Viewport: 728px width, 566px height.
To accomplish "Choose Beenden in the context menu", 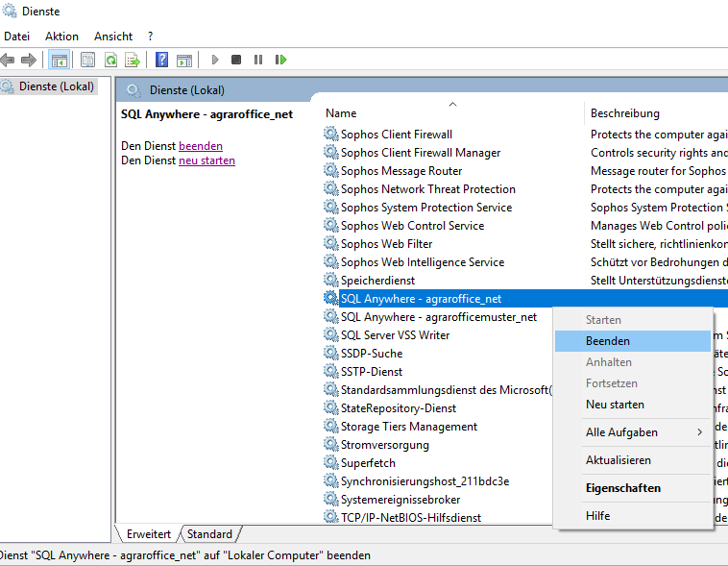I will click(608, 341).
